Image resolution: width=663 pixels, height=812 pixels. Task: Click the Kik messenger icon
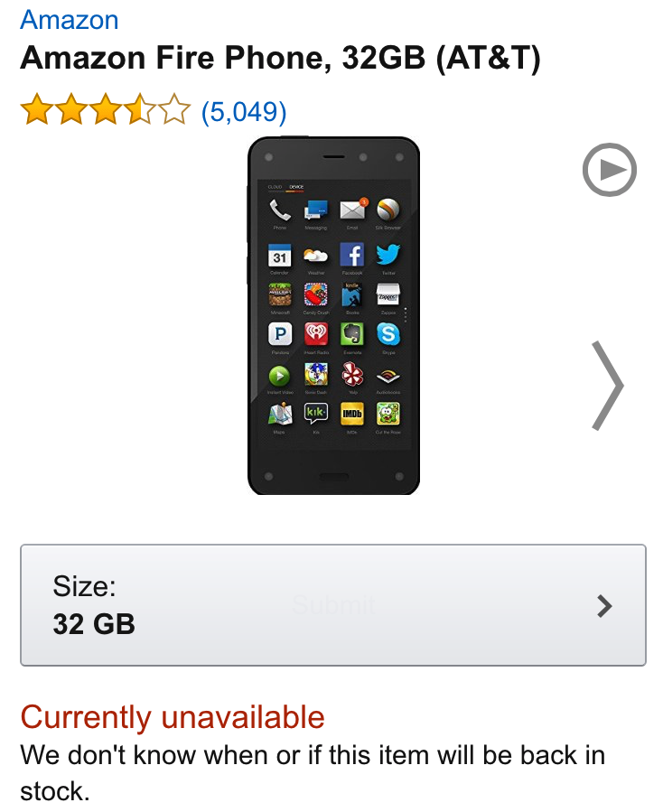click(x=315, y=414)
